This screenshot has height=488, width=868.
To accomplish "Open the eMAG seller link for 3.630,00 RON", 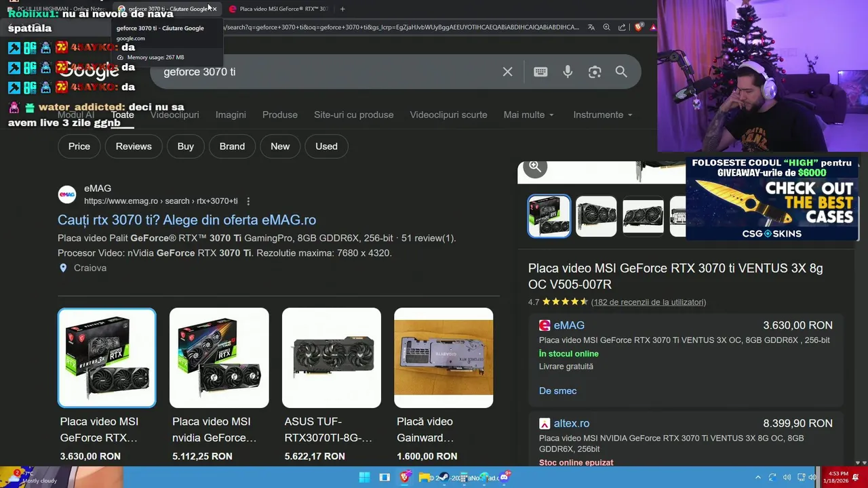I will click(x=569, y=325).
